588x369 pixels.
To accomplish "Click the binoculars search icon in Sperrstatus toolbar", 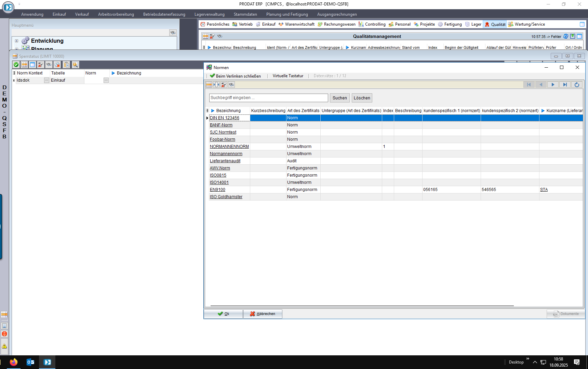I will click(49, 65).
